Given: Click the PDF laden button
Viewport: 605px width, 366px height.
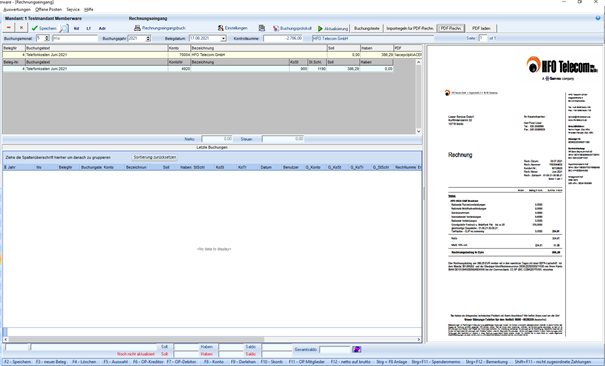Looking at the screenshot, I should [x=481, y=28].
